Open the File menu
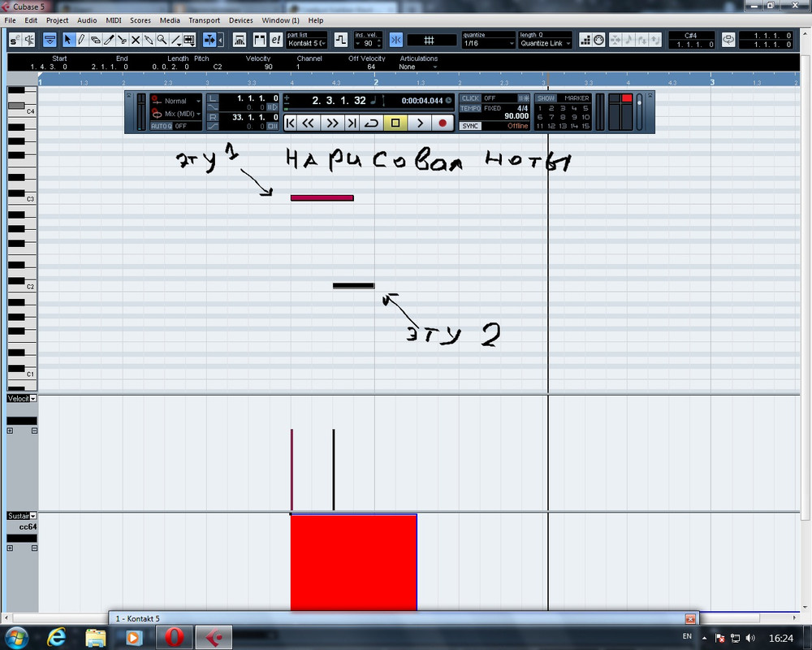This screenshot has width=812, height=650. [x=10, y=20]
